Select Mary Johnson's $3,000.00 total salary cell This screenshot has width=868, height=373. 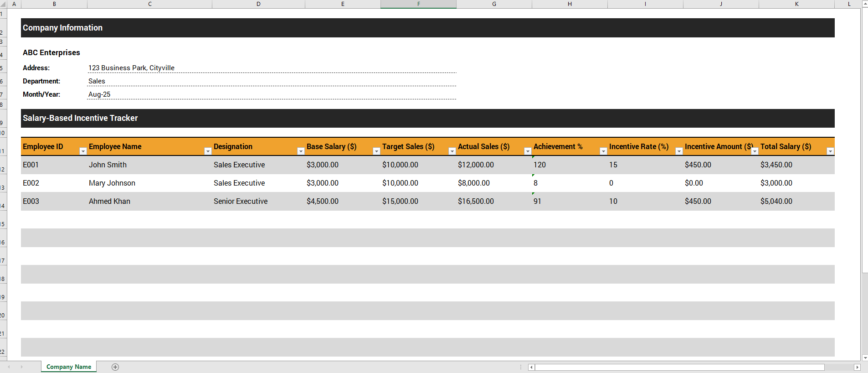pyautogui.click(x=796, y=183)
